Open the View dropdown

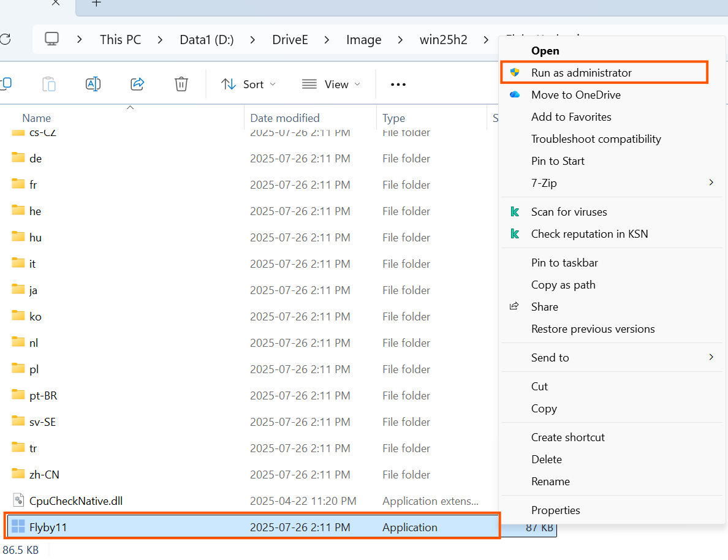331,84
